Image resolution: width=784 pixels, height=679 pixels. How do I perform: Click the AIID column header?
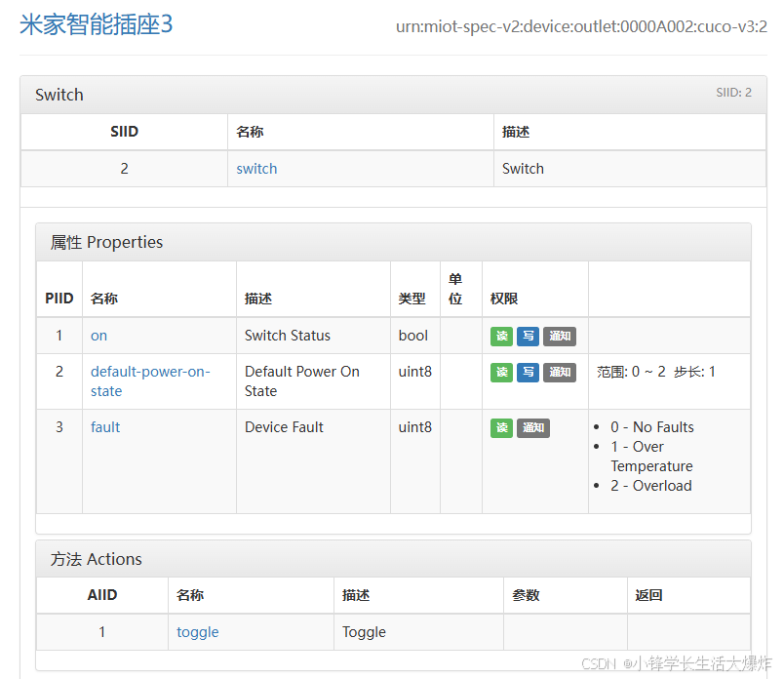click(x=102, y=595)
